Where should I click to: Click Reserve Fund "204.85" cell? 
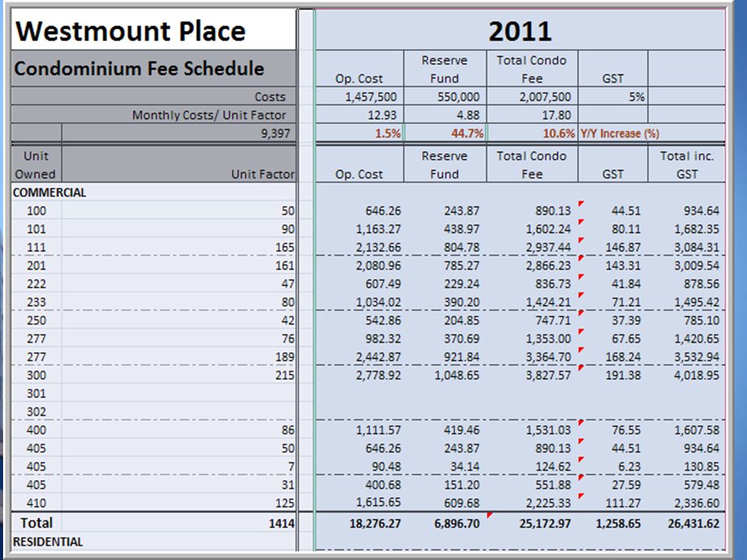[461, 320]
